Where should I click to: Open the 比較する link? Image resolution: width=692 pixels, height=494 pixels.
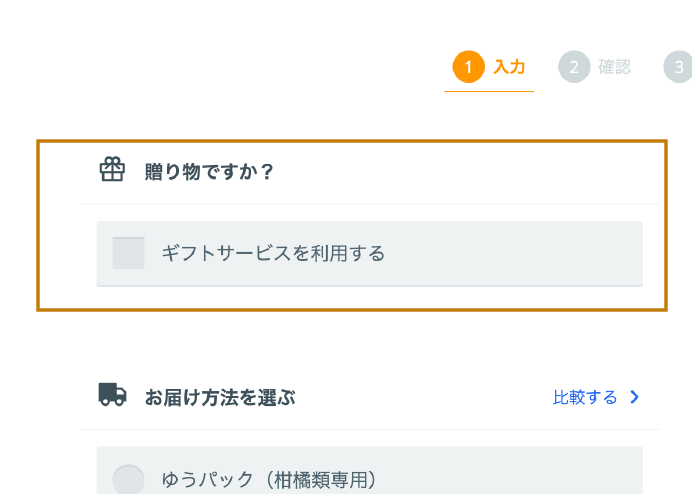[585, 397]
